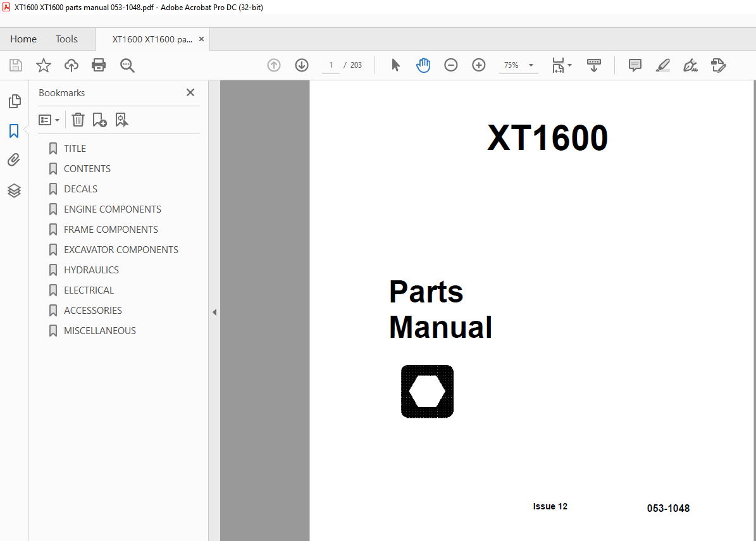Select the XT1600 parts manual document tab
This screenshot has width=756, height=541.
152,39
